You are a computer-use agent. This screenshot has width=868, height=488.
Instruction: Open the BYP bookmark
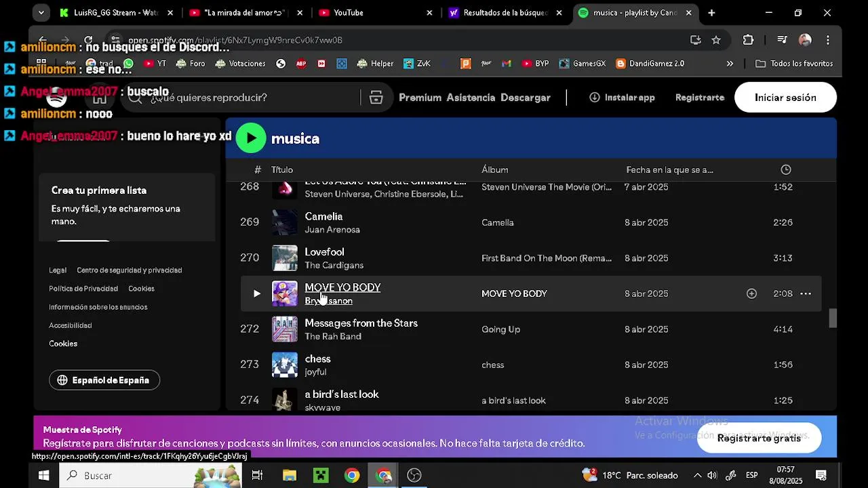(x=535, y=64)
